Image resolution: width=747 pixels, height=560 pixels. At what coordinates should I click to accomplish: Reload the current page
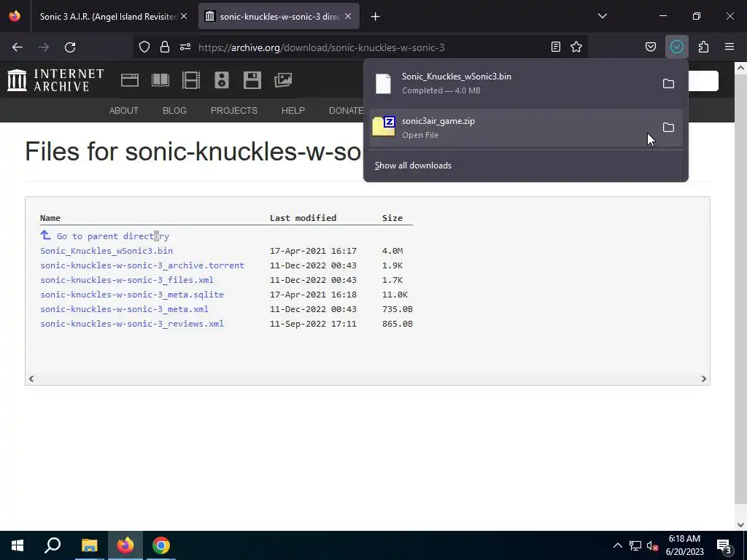70,47
